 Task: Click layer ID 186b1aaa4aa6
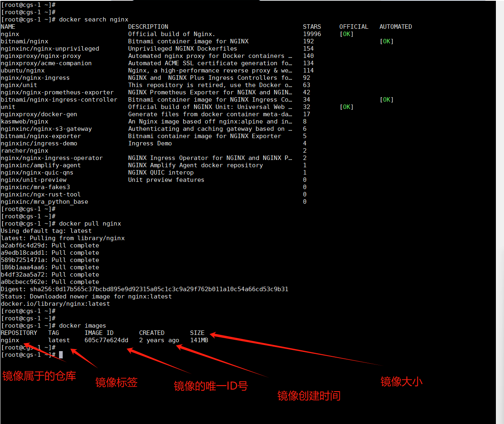point(23,267)
